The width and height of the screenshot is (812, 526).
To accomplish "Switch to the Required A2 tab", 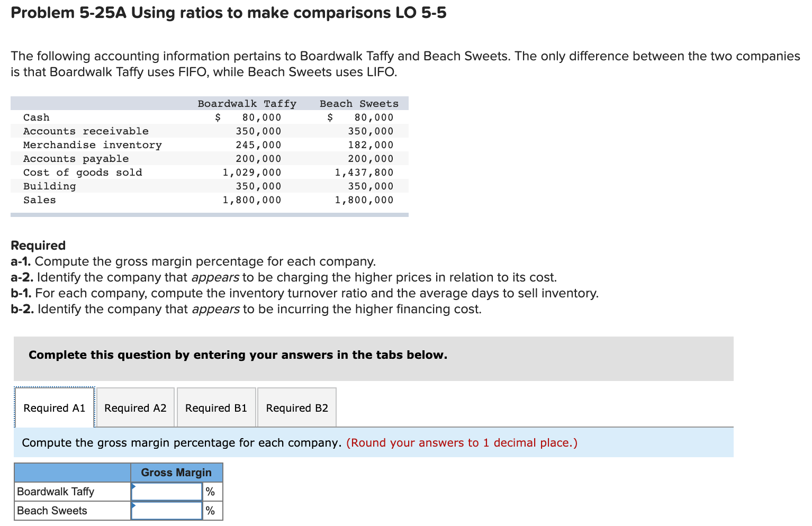I will pyautogui.click(x=135, y=407).
